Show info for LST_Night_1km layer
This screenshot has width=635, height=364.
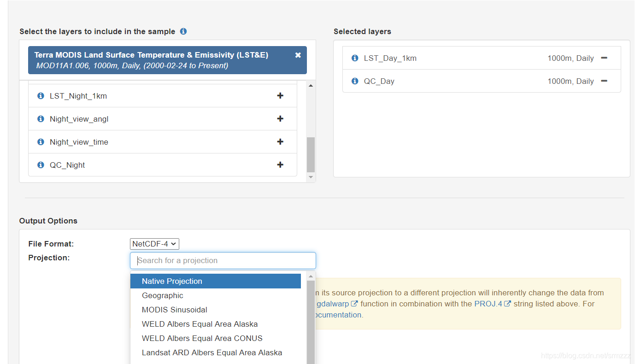click(41, 96)
